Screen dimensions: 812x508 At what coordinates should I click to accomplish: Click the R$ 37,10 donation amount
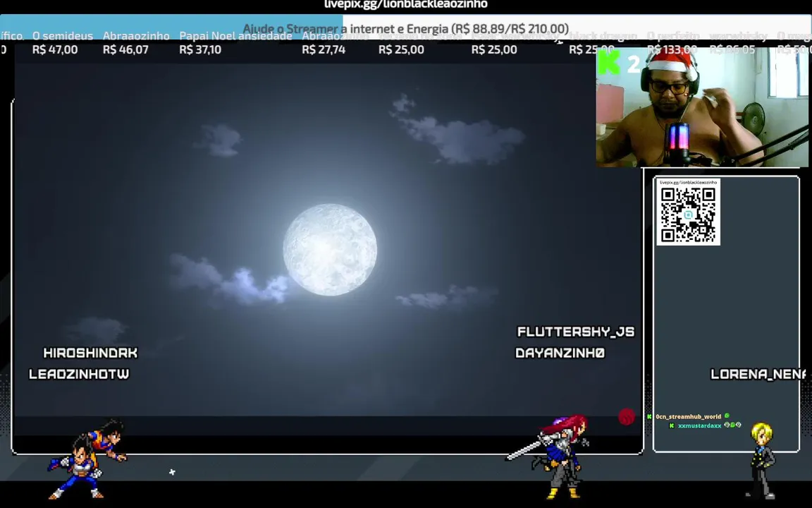pyautogui.click(x=200, y=50)
